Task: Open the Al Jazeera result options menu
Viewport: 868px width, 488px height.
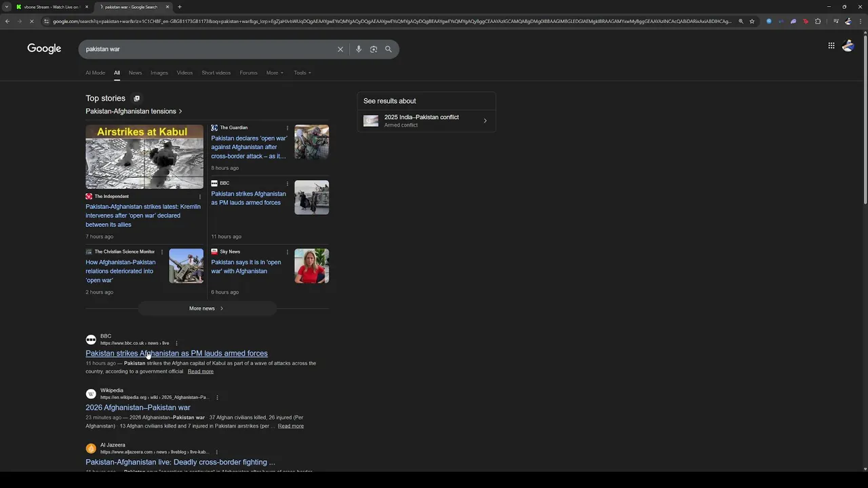Action: click(216, 452)
